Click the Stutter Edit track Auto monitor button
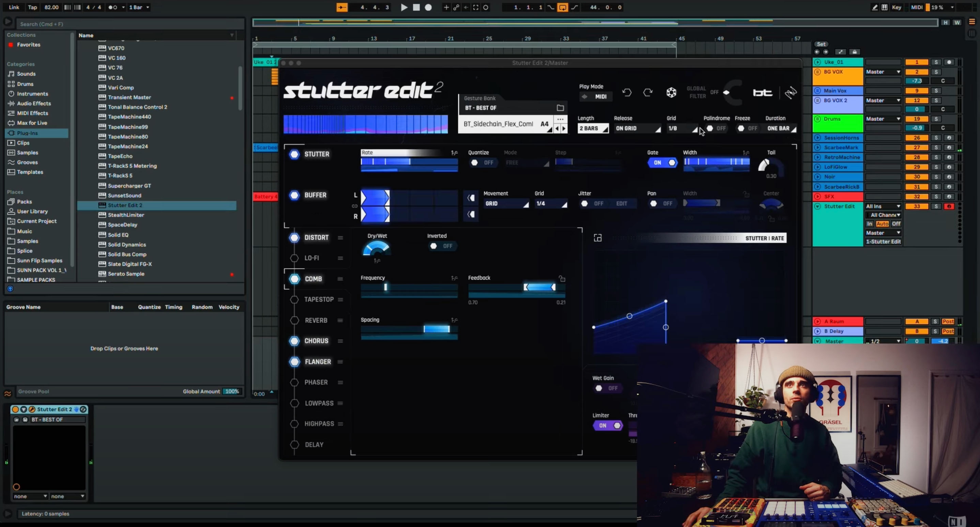Screen dimensions: 980x527 882,224
